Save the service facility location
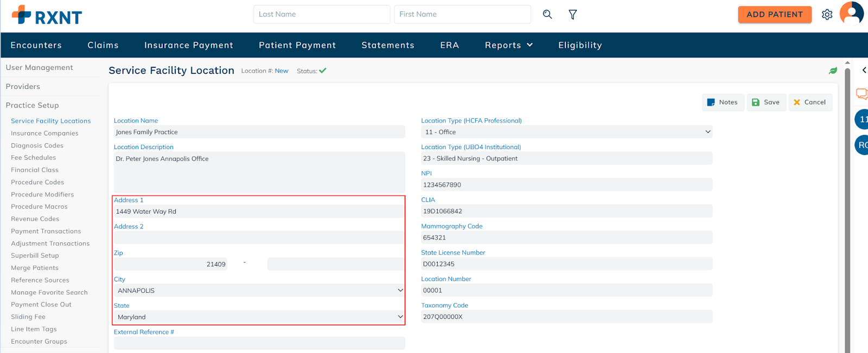This screenshot has width=868, height=353. tap(766, 102)
